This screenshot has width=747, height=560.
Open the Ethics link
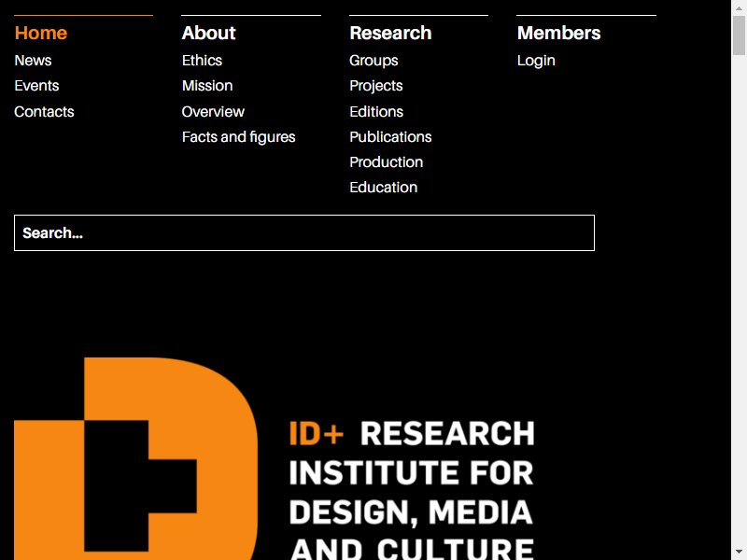tap(202, 61)
